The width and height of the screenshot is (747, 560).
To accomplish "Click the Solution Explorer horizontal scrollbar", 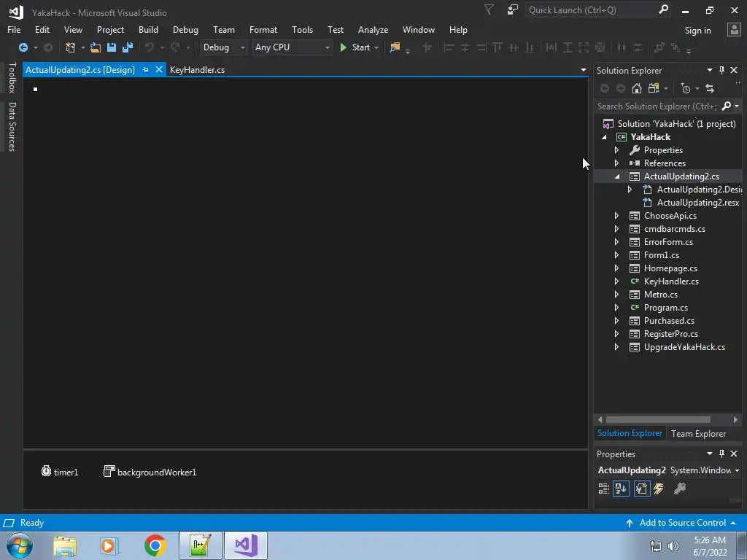I will click(x=658, y=419).
